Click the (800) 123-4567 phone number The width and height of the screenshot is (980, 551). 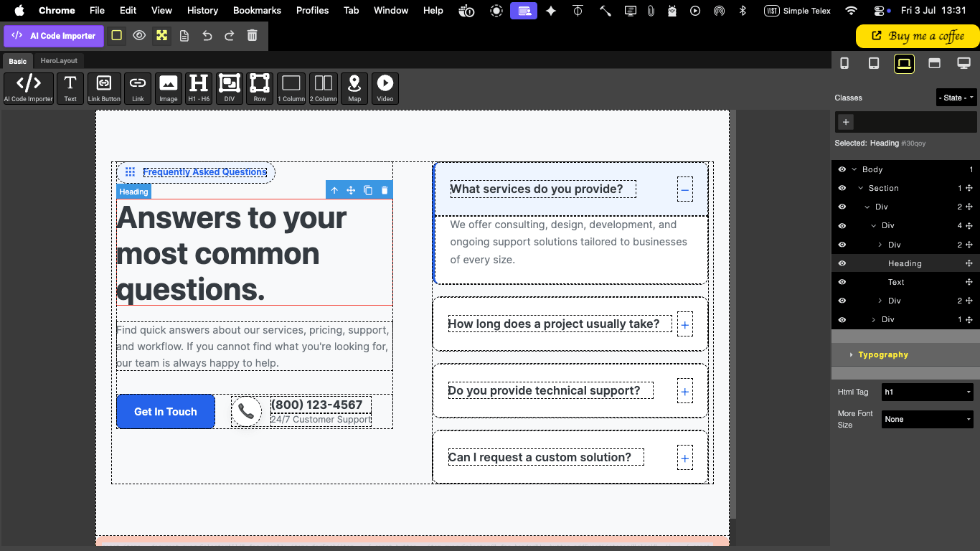tap(316, 405)
